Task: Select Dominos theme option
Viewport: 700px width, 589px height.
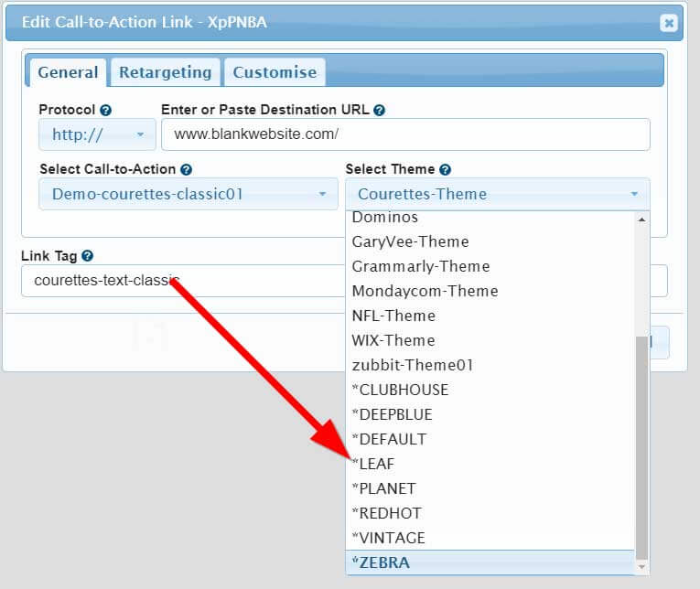Action: click(490, 218)
